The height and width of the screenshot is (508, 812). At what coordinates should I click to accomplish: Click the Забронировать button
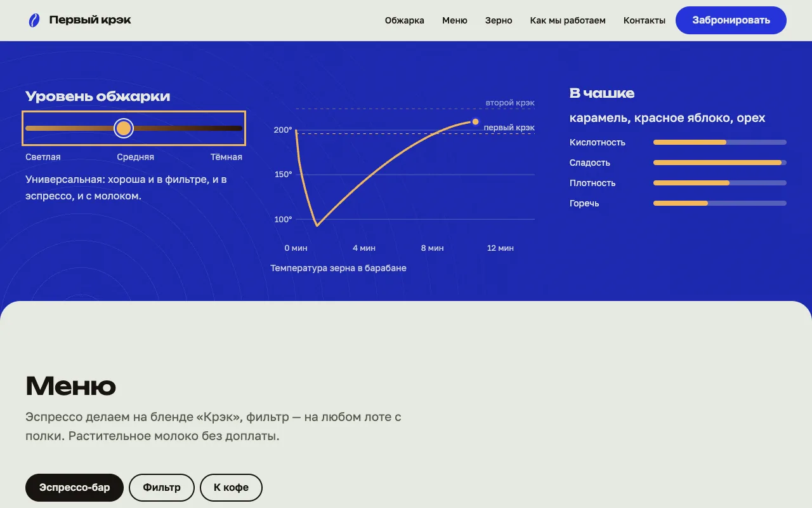coord(731,20)
